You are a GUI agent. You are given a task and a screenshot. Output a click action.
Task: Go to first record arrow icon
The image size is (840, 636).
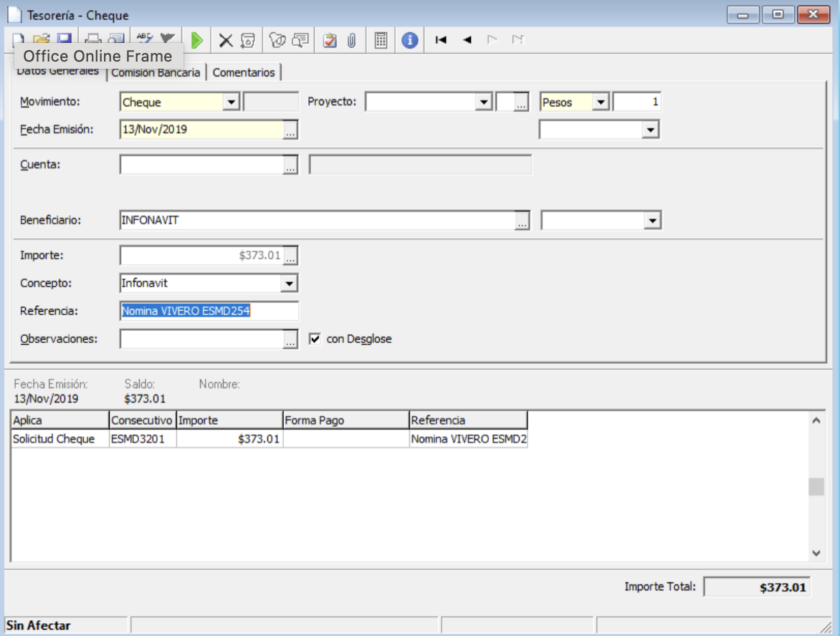(441, 39)
